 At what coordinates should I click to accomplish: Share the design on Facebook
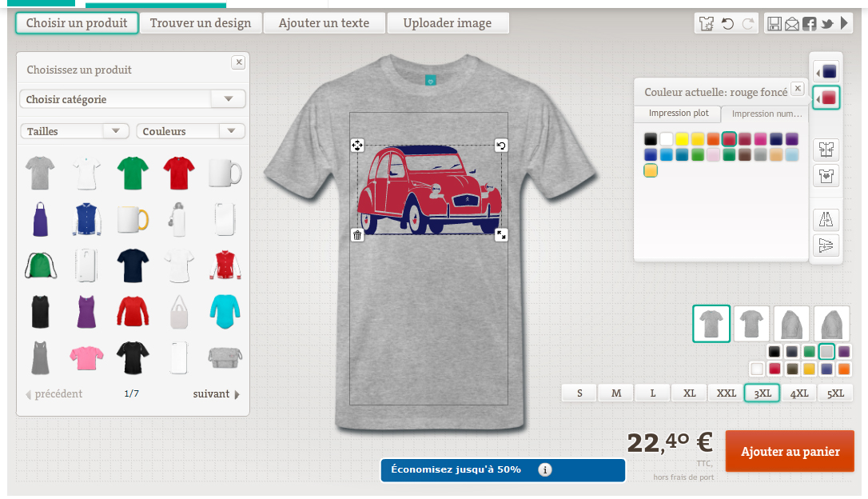(810, 24)
